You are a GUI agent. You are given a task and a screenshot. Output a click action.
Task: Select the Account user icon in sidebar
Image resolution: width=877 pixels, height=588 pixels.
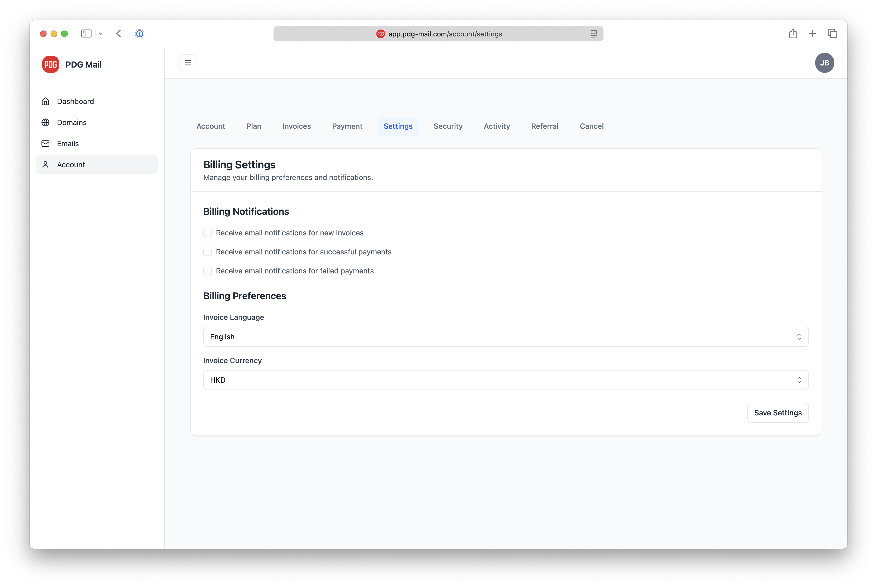45,165
